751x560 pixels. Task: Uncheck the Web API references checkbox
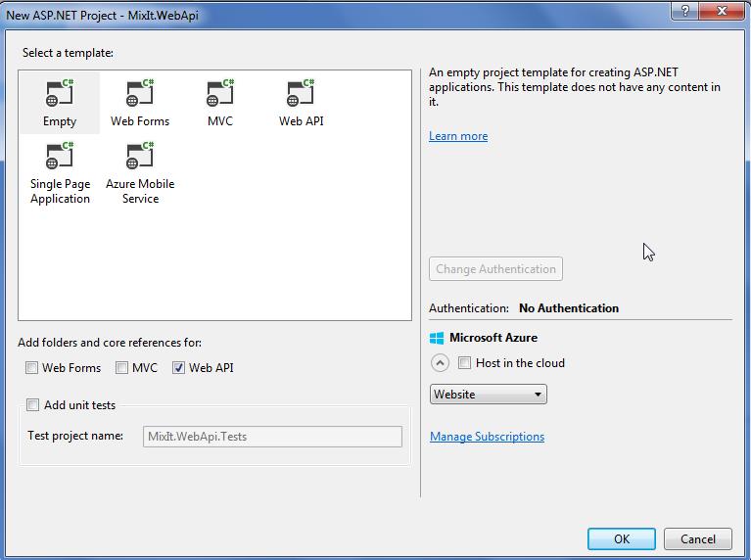(x=178, y=368)
